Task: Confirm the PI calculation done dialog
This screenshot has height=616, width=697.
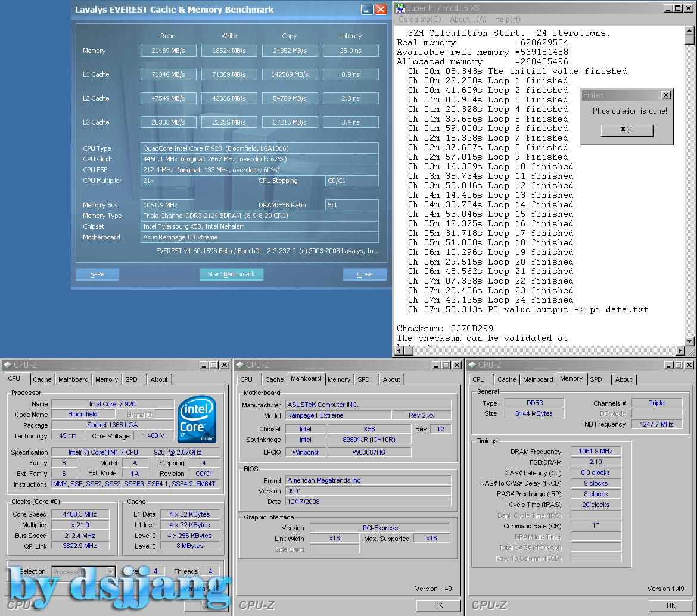Action: tap(627, 130)
